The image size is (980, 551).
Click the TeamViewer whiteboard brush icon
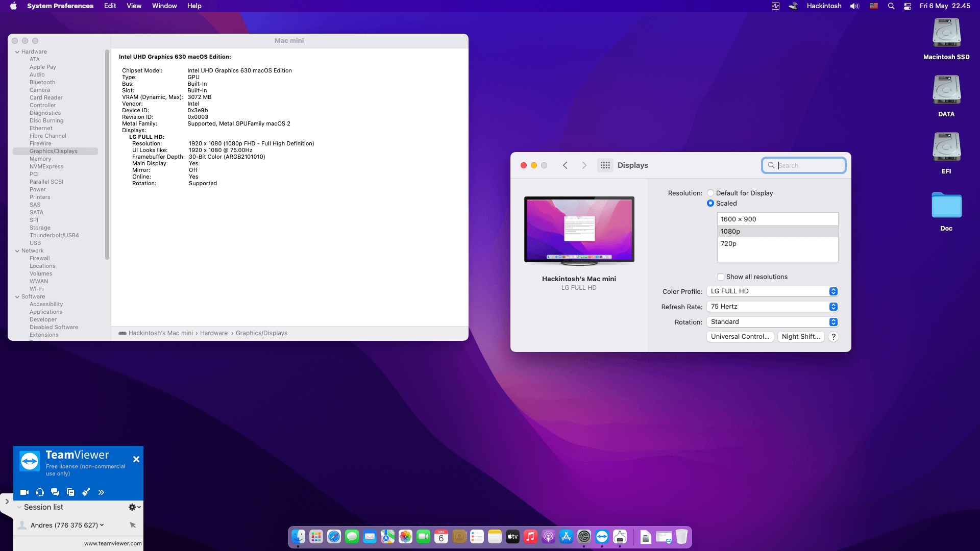pyautogui.click(x=86, y=492)
